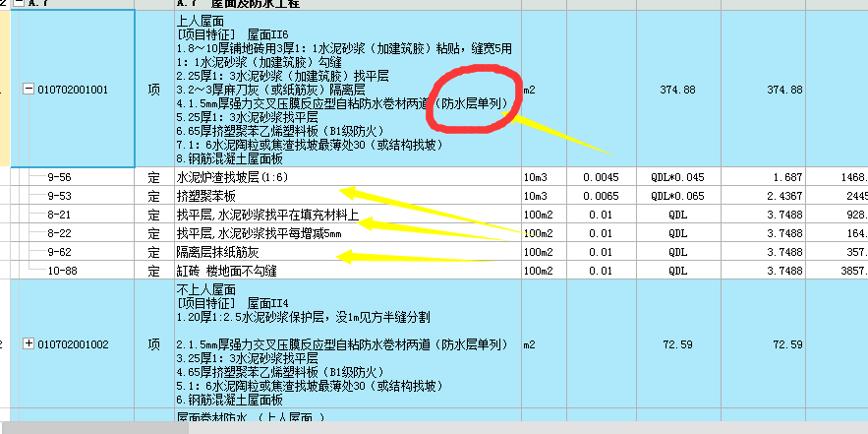Select quota code 8-21
Screen dimensions: 868x434
[59, 216]
